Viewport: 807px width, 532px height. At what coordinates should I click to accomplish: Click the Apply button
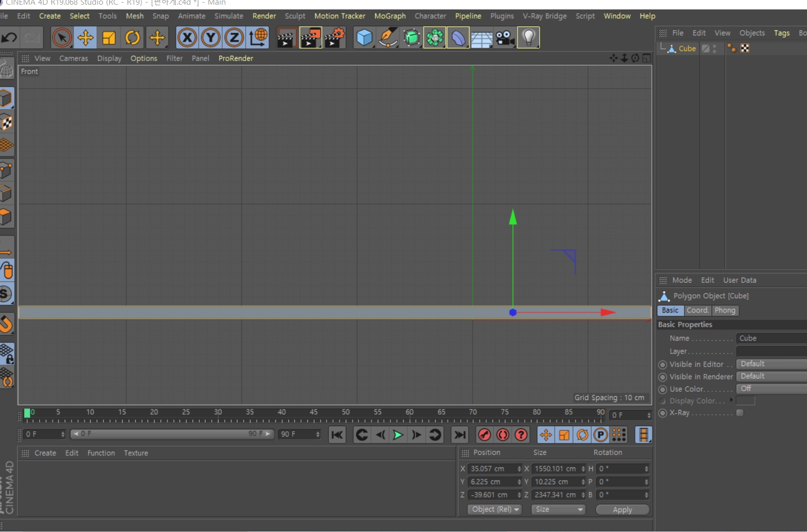point(622,510)
